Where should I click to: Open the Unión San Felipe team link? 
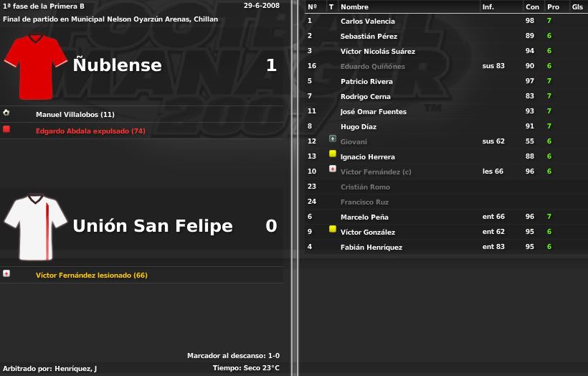point(153,225)
